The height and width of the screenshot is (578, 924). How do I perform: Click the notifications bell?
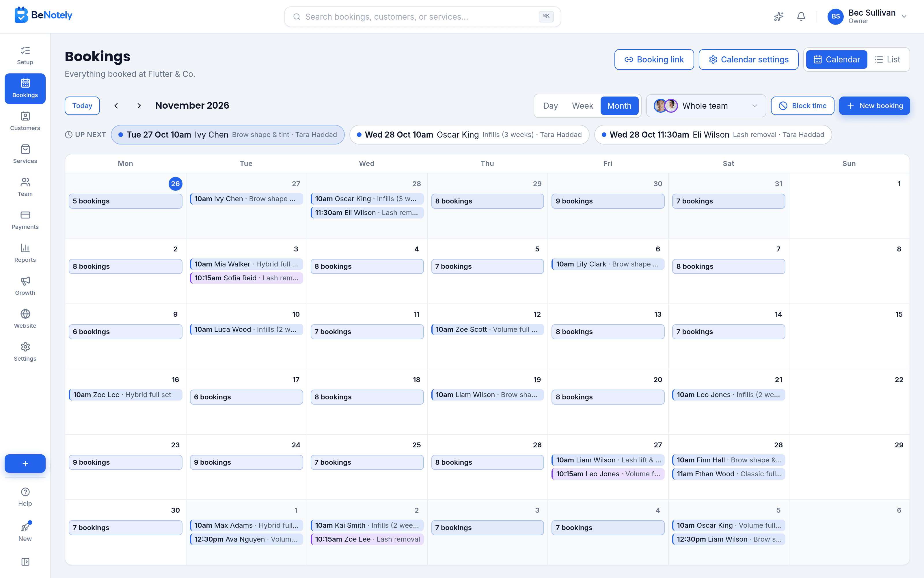801,16
